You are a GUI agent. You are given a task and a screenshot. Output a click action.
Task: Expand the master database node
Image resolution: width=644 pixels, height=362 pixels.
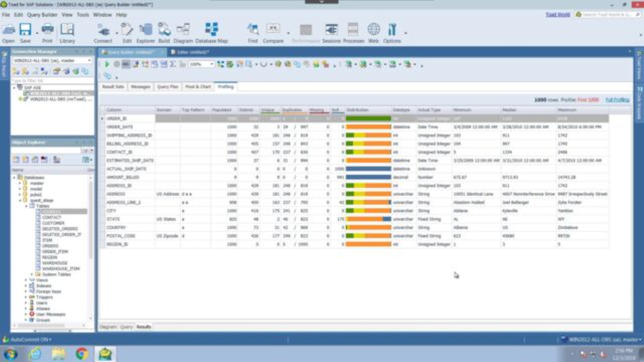(21, 184)
